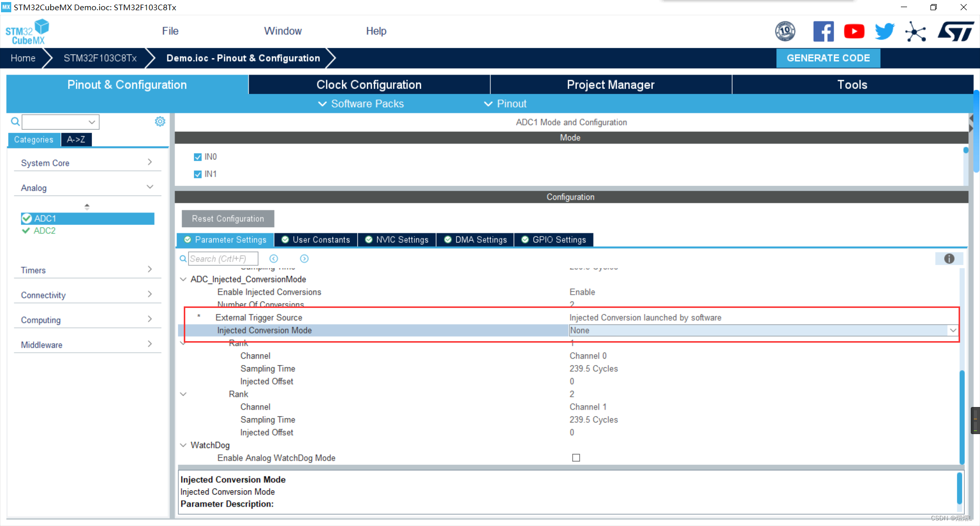
Task: Click the parameter Search field
Action: 223,259
